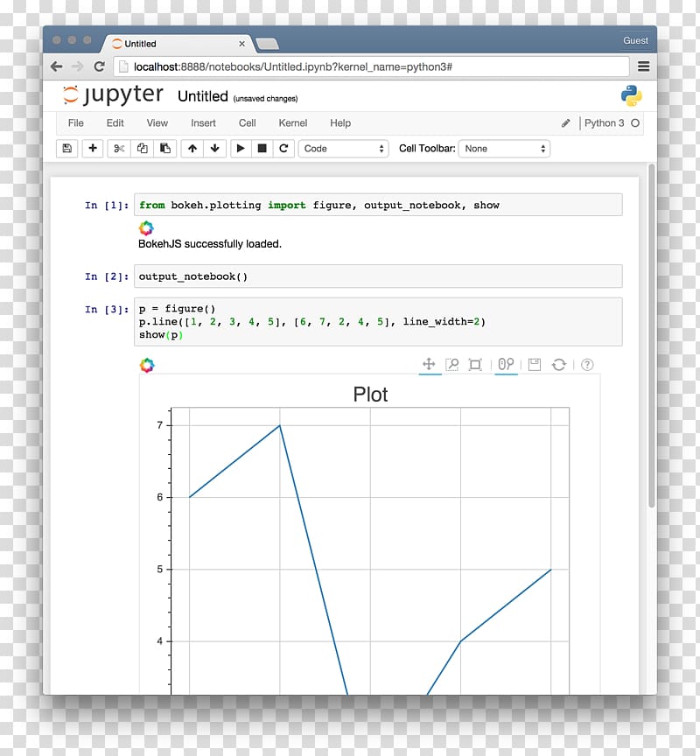Click the In [2]: prompt label
This screenshot has width=700, height=756.
click(x=107, y=276)
